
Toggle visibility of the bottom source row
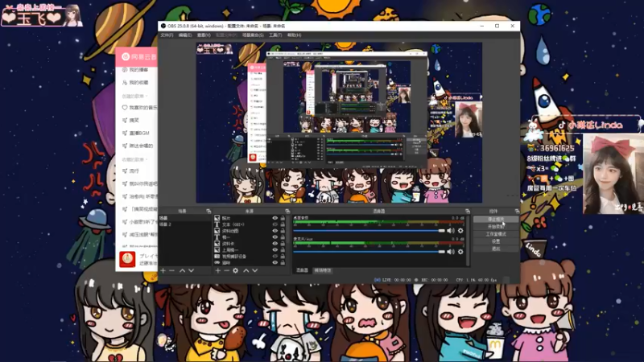(275, 263)
